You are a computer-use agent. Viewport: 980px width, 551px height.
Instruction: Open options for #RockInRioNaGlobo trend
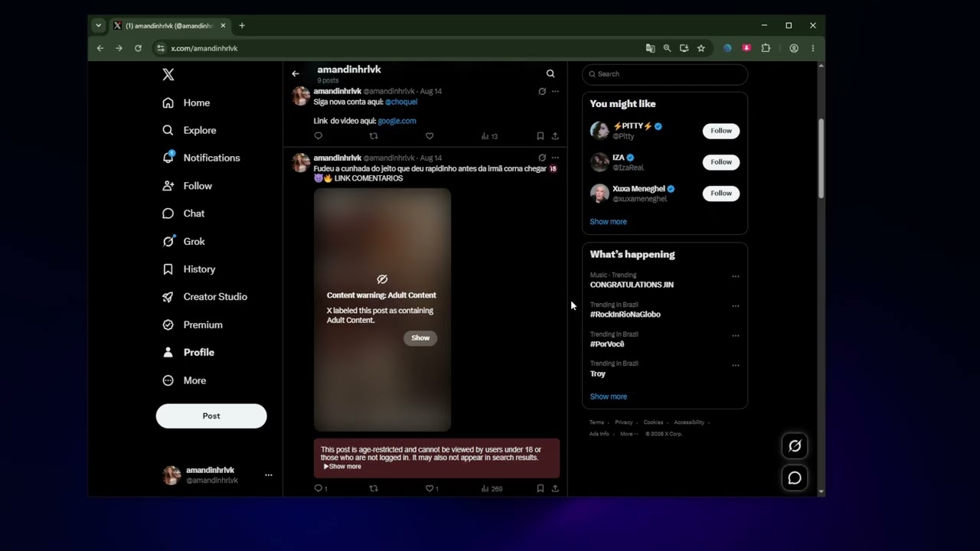[x=736, y=306]
